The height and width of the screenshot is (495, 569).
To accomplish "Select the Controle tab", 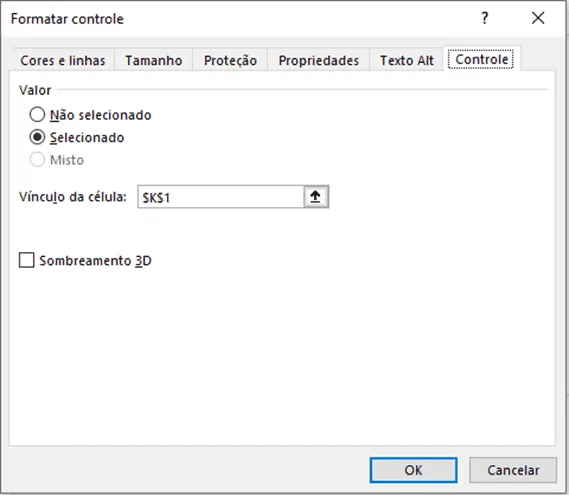I will pyautogui.click(x=482, y=59).
